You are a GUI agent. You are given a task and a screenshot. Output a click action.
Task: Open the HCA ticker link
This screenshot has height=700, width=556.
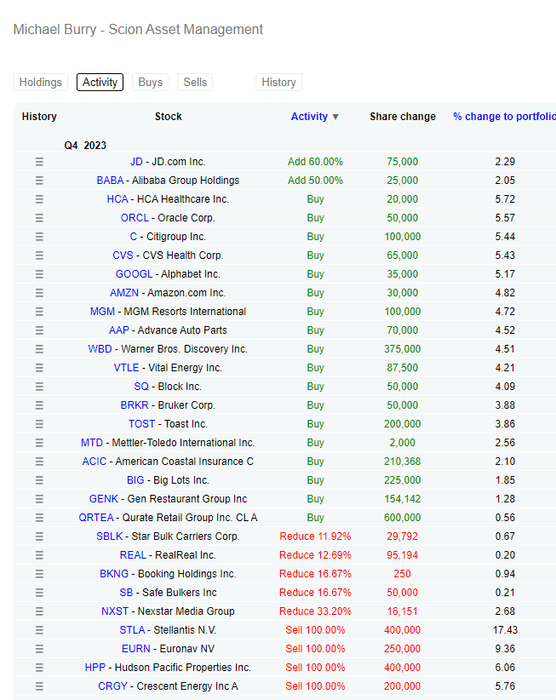117,199
